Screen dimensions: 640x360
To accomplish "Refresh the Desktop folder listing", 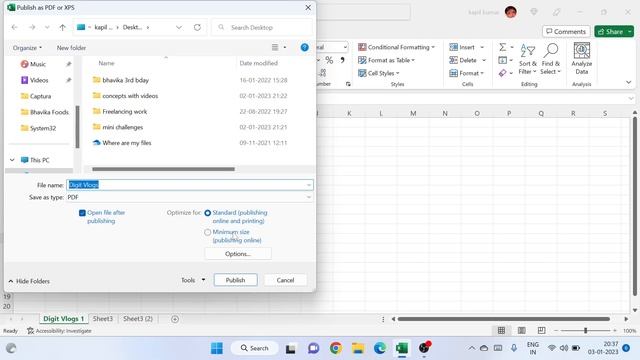I will coord(197,27).
